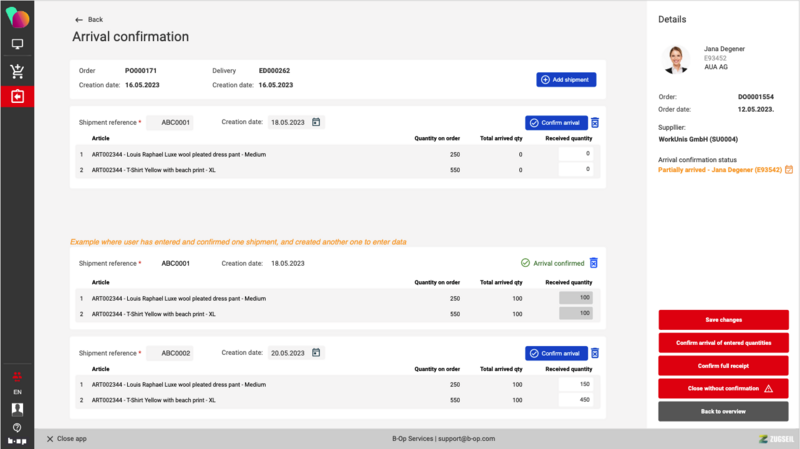The image size is (800, 449).
Task: Select the order number PO000171
Action: (x=141, y=71)
